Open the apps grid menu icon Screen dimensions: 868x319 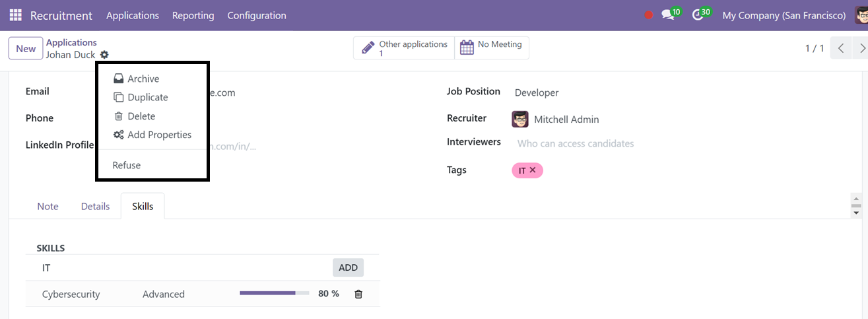pyautogui.click(x=15, y=15)
